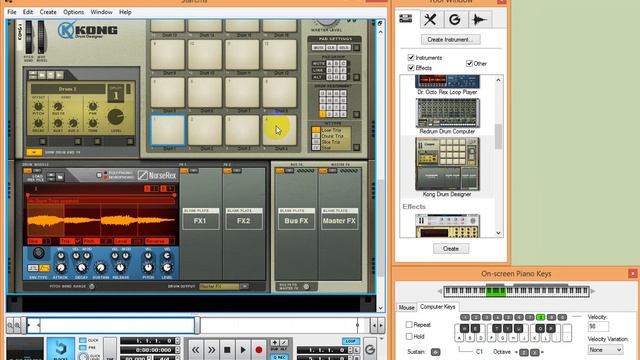Open the waveform song samples tab
The width and height of the screenshot is (640, 360).
(x=479, y=19)
